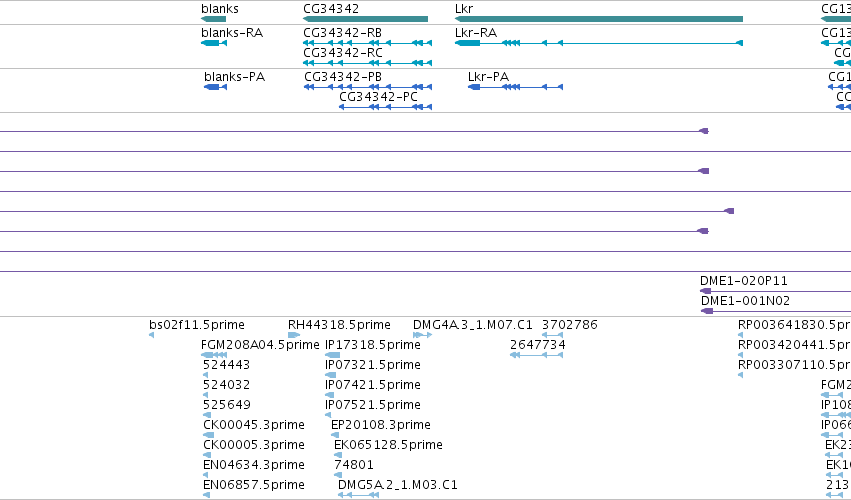Select the 2647734 feature label
851x500 pixels.
click(538, 345)
